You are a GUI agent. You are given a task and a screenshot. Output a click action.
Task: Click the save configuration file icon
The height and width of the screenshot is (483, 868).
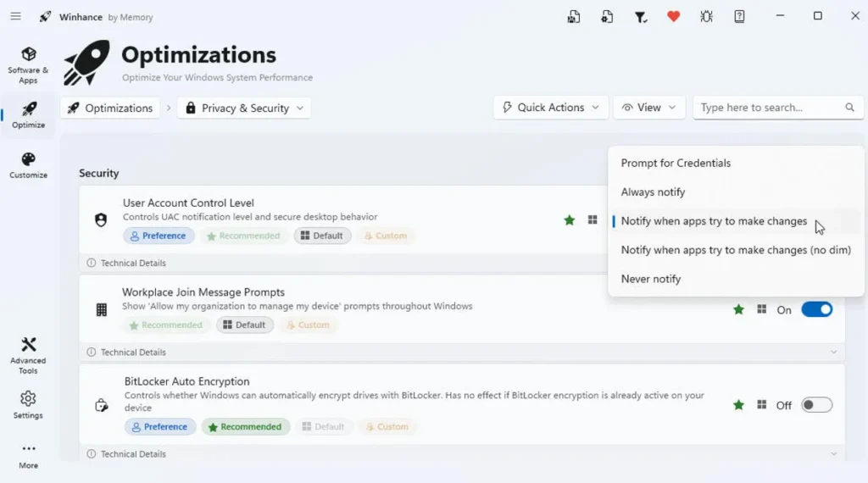pyautogui.click(x=575, y=16)
